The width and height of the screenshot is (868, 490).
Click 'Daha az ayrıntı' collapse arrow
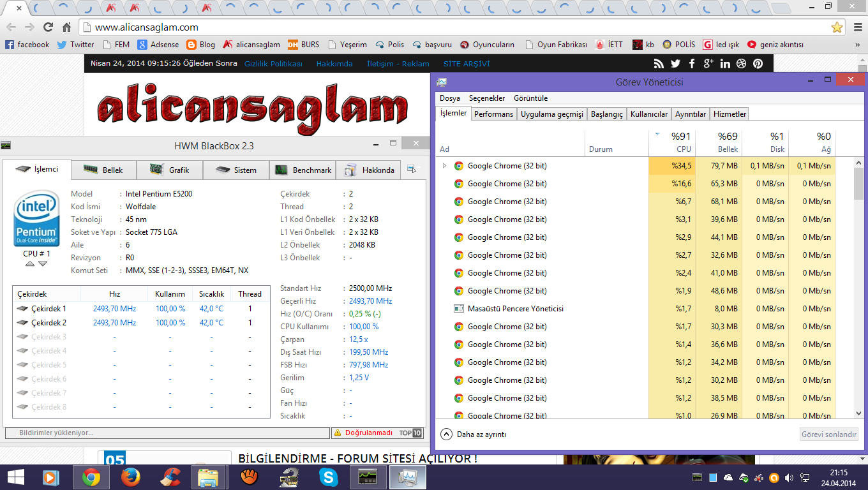coord(447,434)
